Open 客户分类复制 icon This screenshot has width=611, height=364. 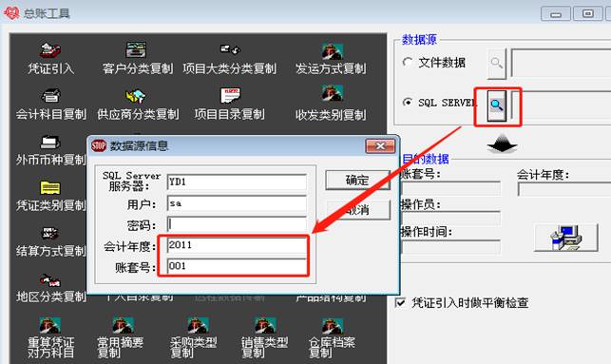click(x=136, y=49)
